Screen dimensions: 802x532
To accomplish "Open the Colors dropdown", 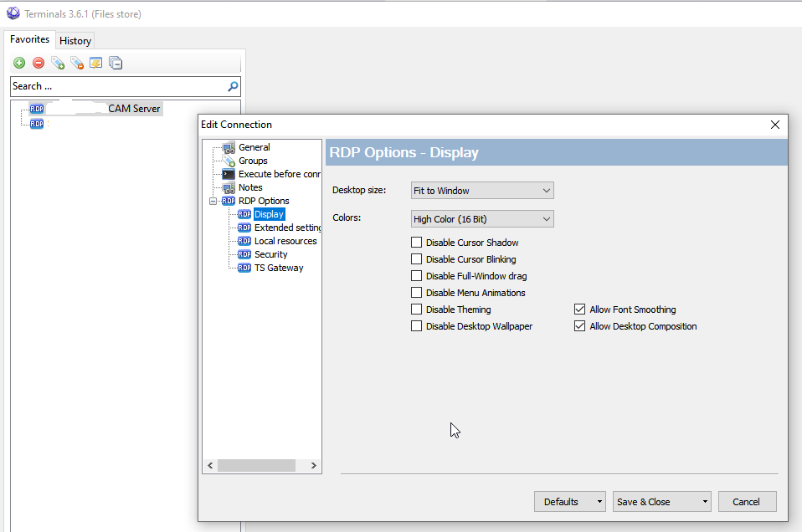I will pos(481,219).
